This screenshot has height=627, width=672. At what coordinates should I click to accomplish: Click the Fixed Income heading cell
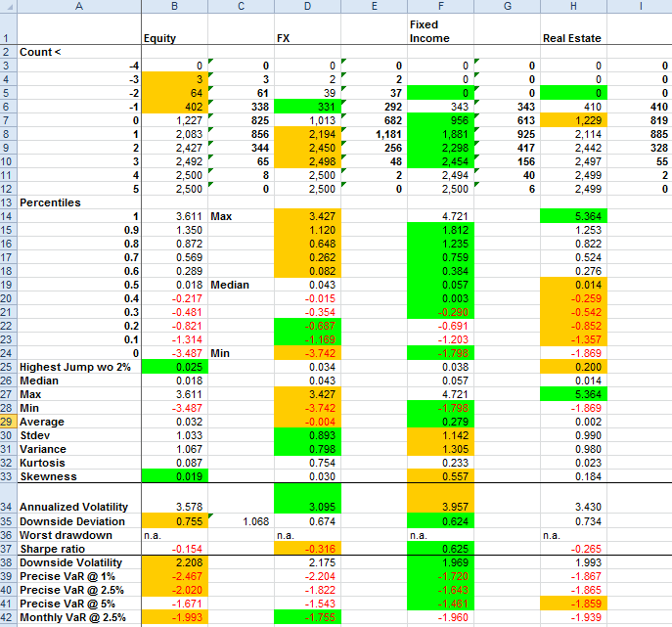coord(439,29)
